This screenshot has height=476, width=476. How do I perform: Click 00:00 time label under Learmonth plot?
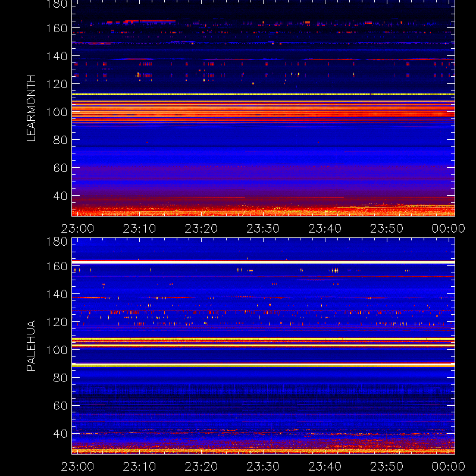pyautogui.click(x=449, y=228)
